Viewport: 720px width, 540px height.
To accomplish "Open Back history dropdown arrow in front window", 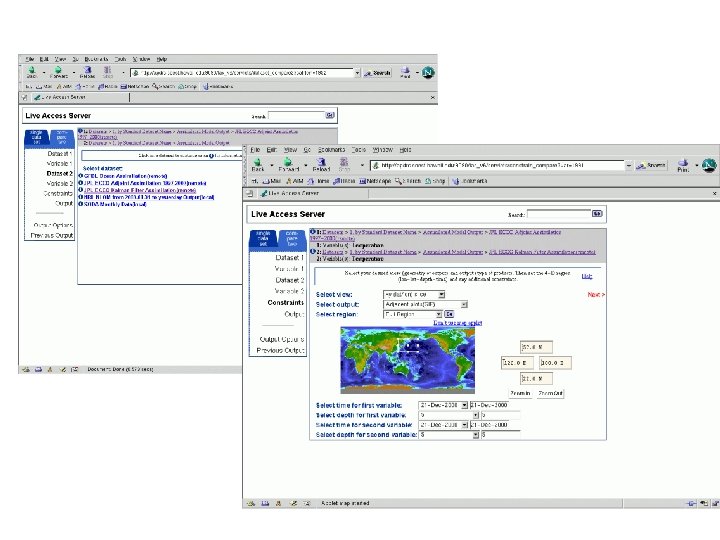I will [x=272, y=165].
